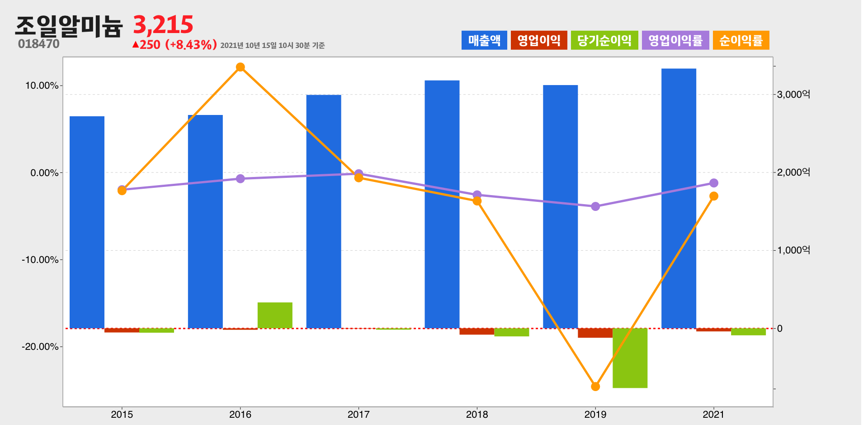Select the 2019 blue revenue bar
Screen dimensions: 868x425
[561, 207]
